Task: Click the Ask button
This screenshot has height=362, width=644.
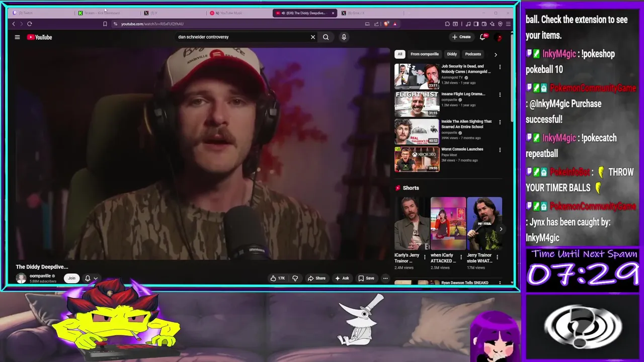Action: click(342, 278)
